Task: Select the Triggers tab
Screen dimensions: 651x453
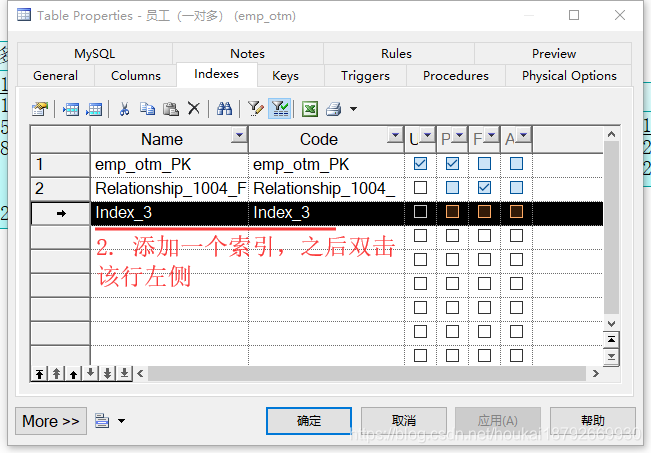Action: [x=365, y=76]
